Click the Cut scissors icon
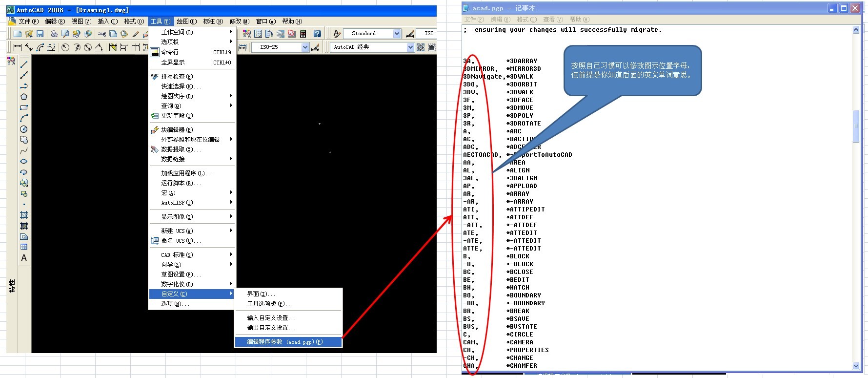This screenshot has width=868, height=378. [x=101, y=34]
